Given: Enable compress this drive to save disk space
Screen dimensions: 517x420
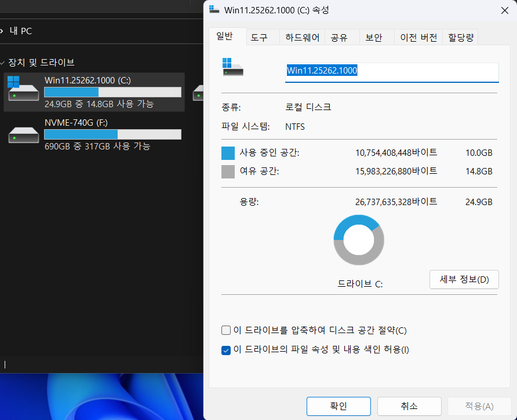Looking at the screenshot, I should click(226, 330).
